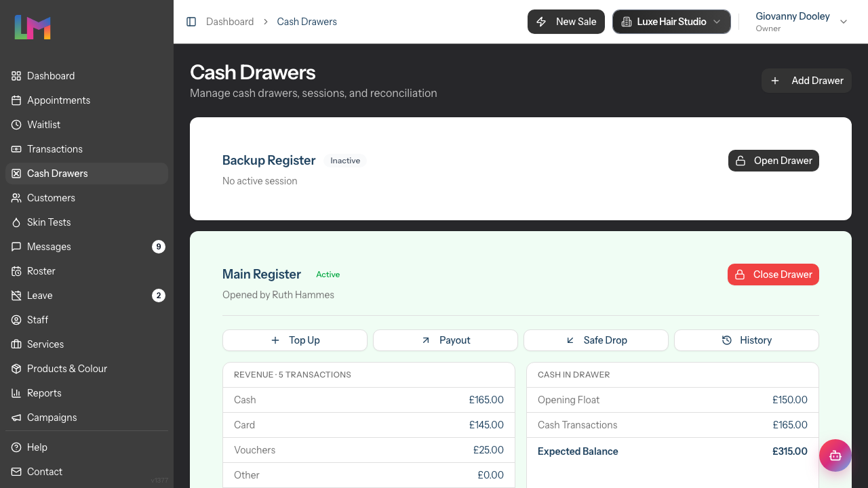
Task: Close Drawer for Main Register
Action: (x=773, y=274)
